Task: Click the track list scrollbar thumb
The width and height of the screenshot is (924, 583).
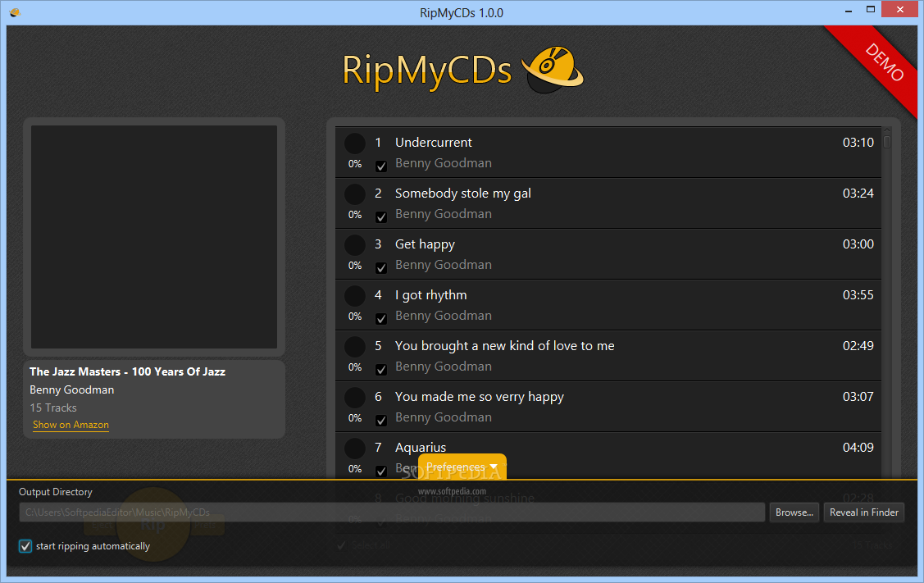Action: (x=887, y=142)
